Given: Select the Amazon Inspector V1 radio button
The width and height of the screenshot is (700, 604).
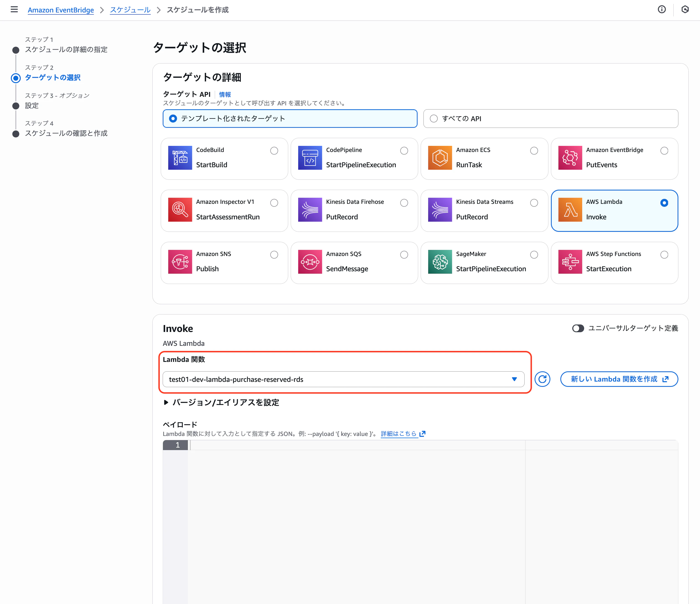Looking at the screenshot, I should click(x=274, y=203).
